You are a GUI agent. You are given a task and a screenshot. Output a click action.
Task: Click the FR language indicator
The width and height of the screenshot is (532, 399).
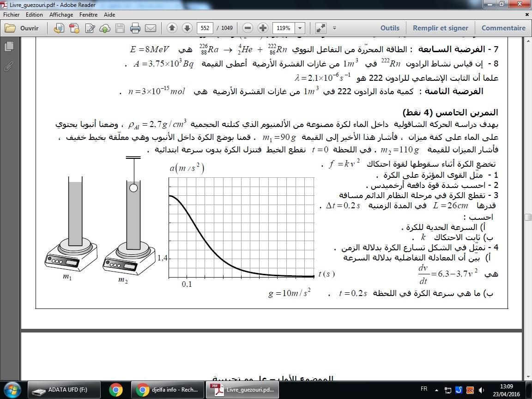[424, 389]
